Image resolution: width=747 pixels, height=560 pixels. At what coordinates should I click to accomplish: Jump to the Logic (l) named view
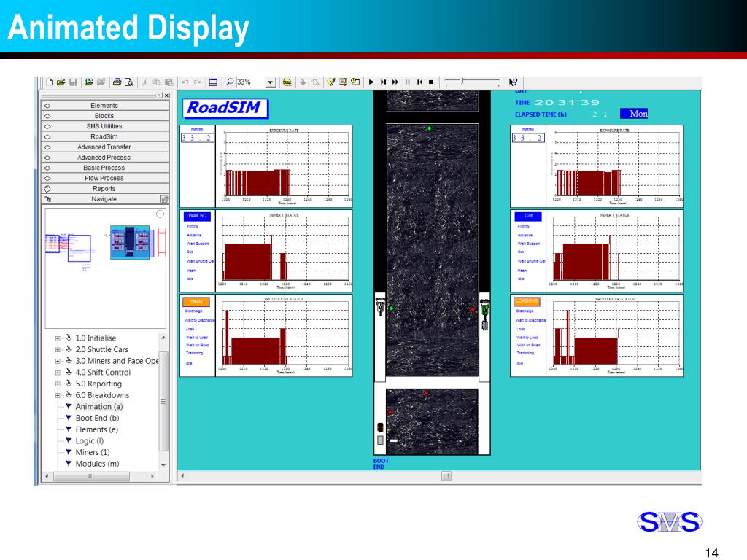pyautogui.click(x=90, y=441)
